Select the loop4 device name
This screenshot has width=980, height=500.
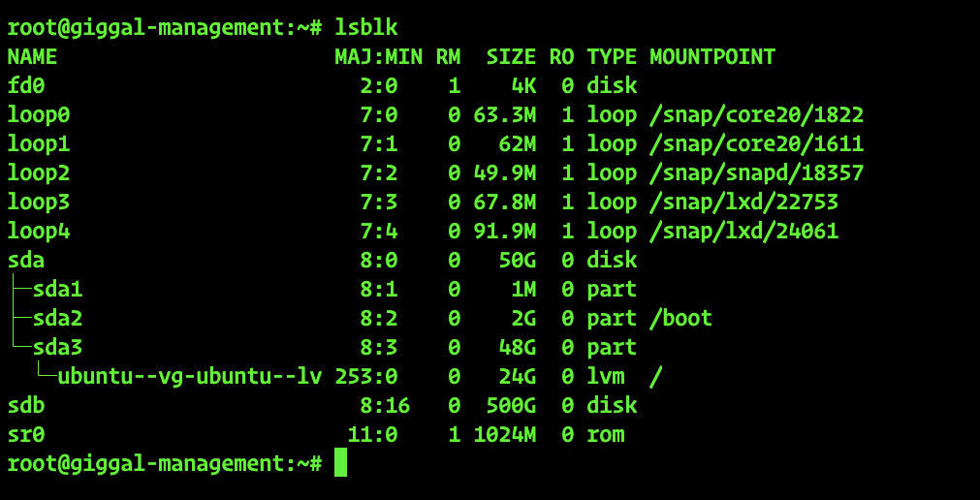click(x=38, y=232)
